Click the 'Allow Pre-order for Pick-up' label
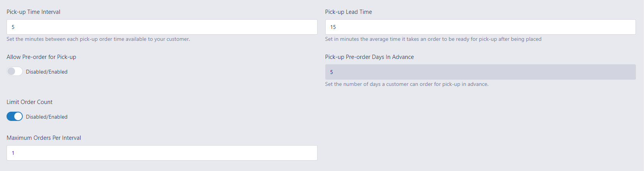 (41, 57)
